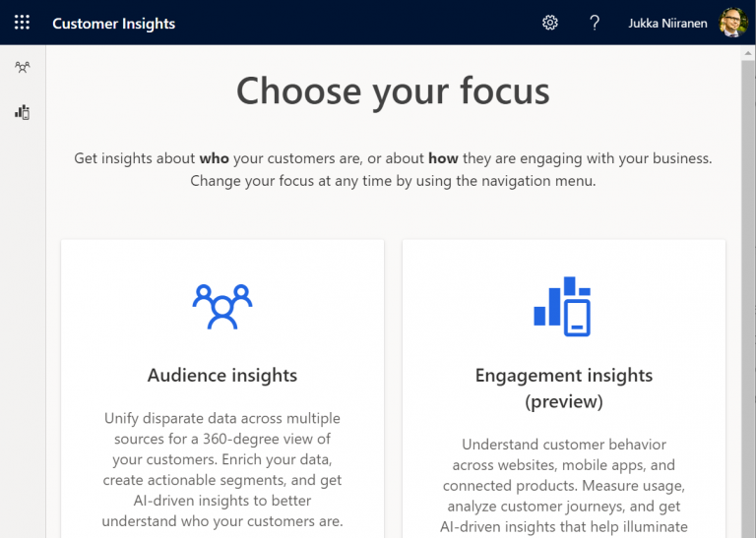Click the bold word 'how' in the intro
Viewport: 756px width, 538px height.
pos(443,158)
